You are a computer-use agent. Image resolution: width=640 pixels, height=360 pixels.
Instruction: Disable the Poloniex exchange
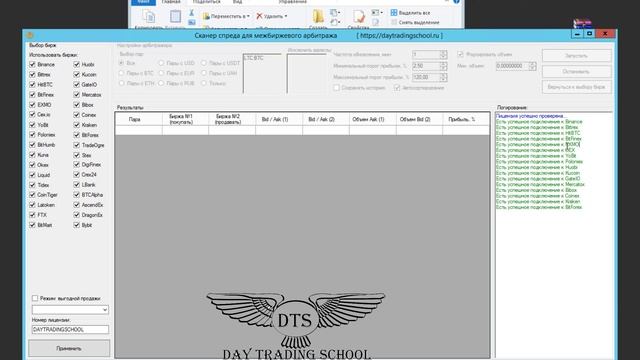(x=32, y=135)
